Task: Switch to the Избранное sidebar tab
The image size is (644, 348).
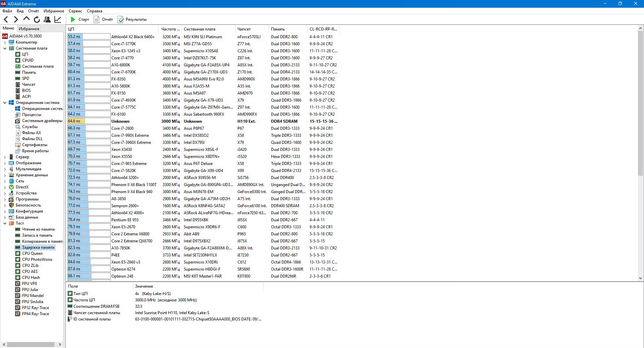Action: click(29, 29)
